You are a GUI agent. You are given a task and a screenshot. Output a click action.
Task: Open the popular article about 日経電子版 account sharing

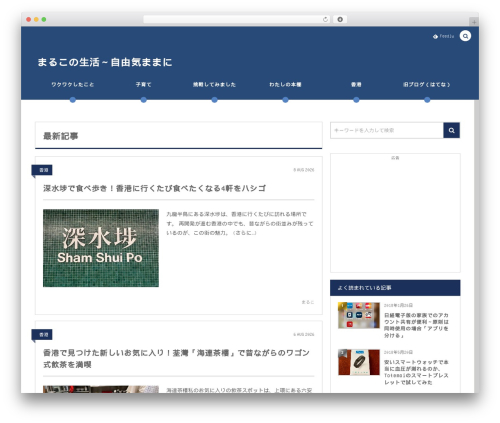(416, 325)
